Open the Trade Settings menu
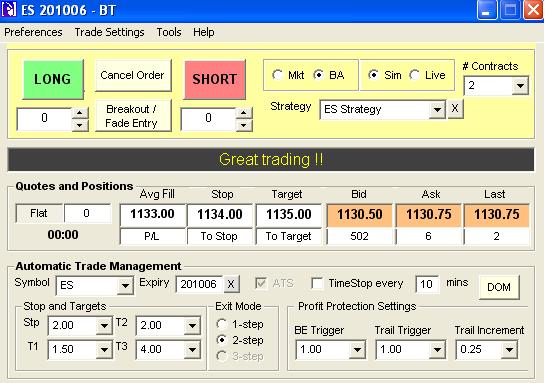This screenshot has height=383, width=545. 109,32
